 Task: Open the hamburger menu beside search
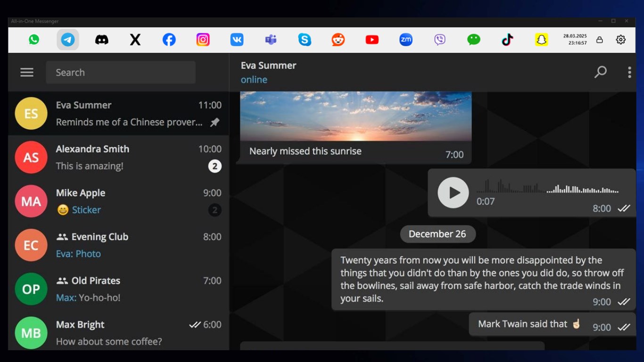(27, 72)
